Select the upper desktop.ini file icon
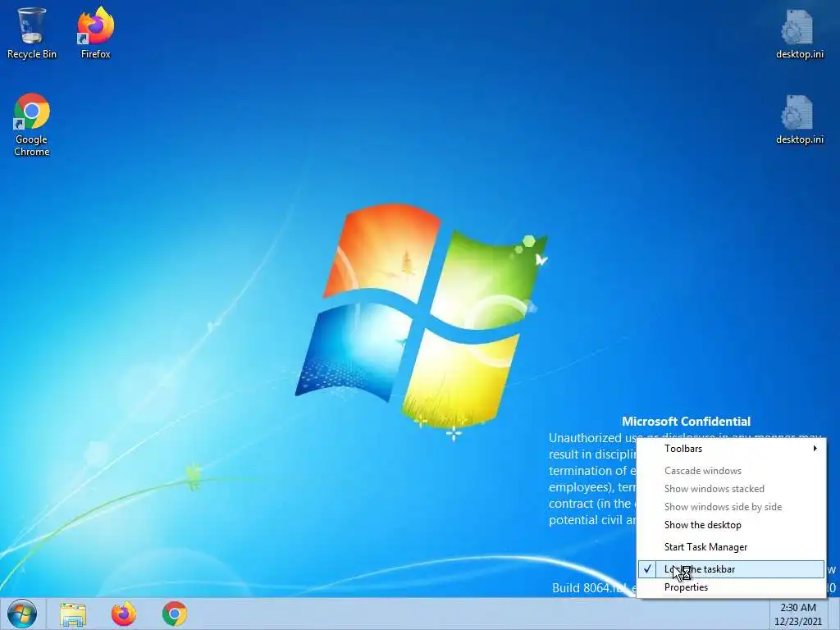Image resolution: width=840 pixels, height=630 pixels. coord(799,33)
